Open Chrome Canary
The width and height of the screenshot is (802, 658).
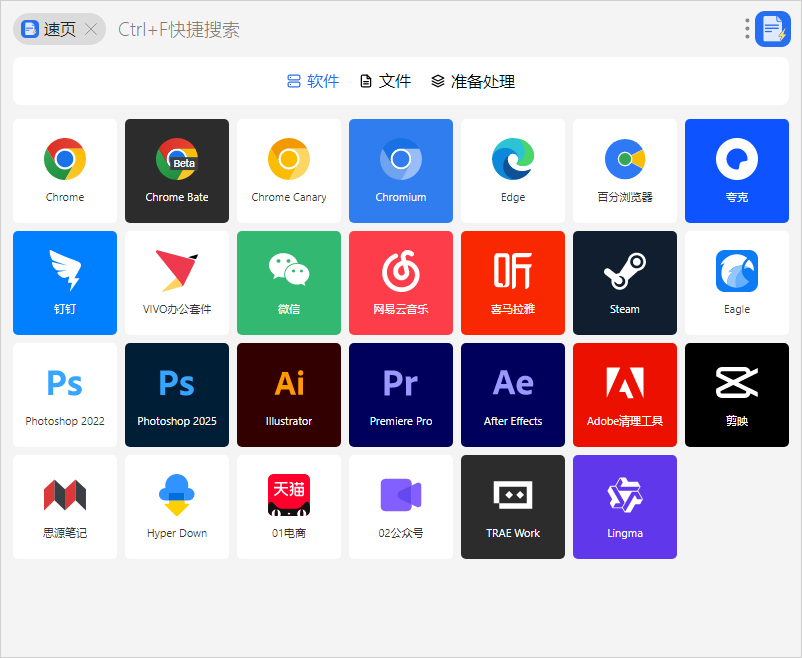289,171
